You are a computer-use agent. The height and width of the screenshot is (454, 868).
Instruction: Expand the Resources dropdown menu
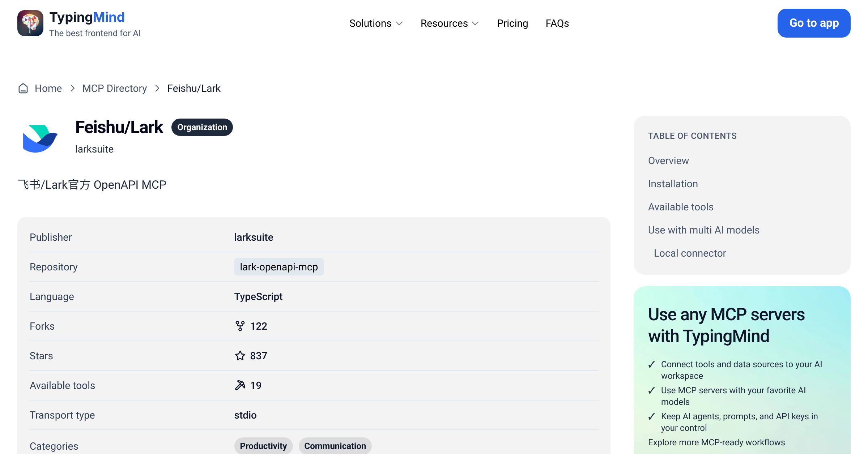click(450, 23)
